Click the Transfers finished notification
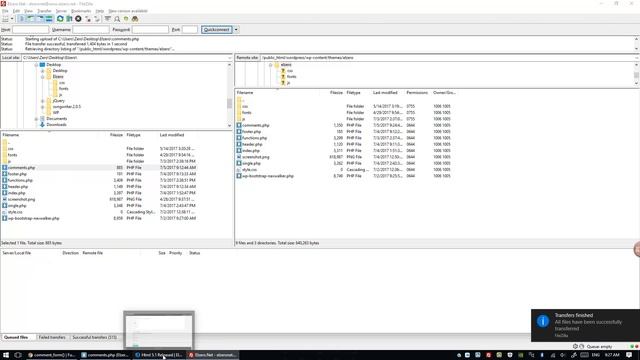Viewport: 640px width, 360px height. click(x=585, y=325)
